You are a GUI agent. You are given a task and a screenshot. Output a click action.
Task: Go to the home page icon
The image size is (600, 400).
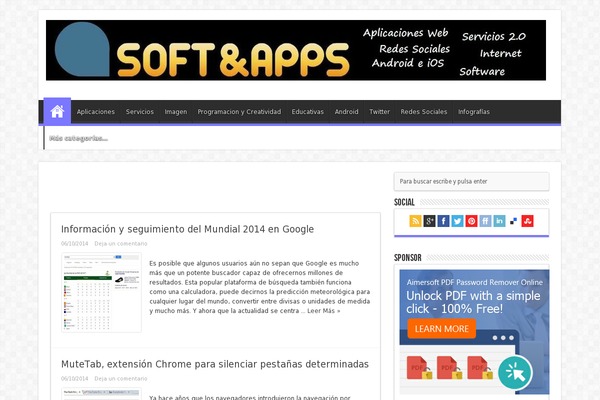click(57, 111)
